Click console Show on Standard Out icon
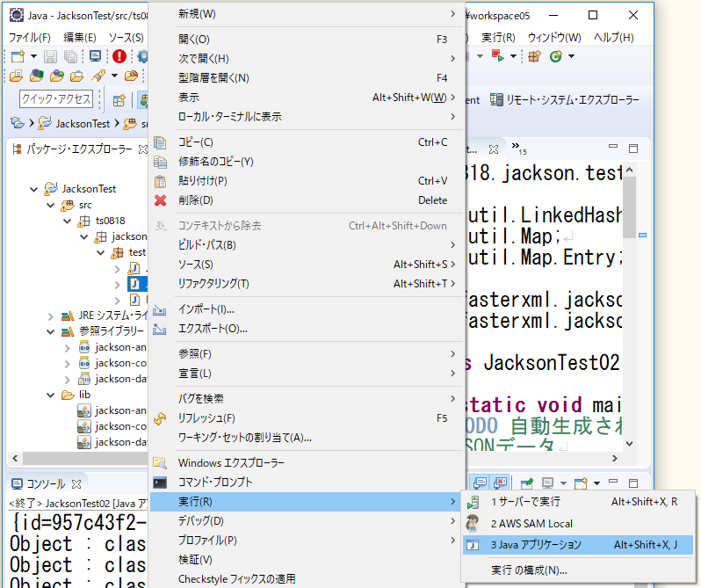 tap(481, 483)
